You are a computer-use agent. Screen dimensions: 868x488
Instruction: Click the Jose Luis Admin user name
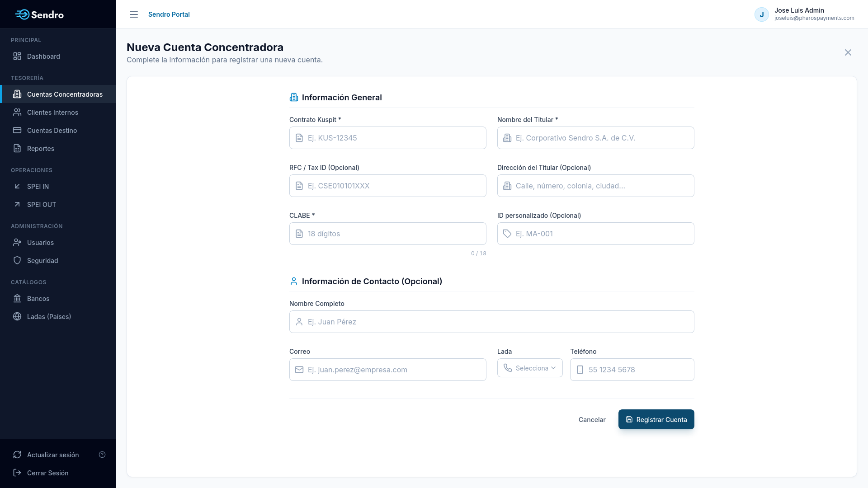[799, 10]
